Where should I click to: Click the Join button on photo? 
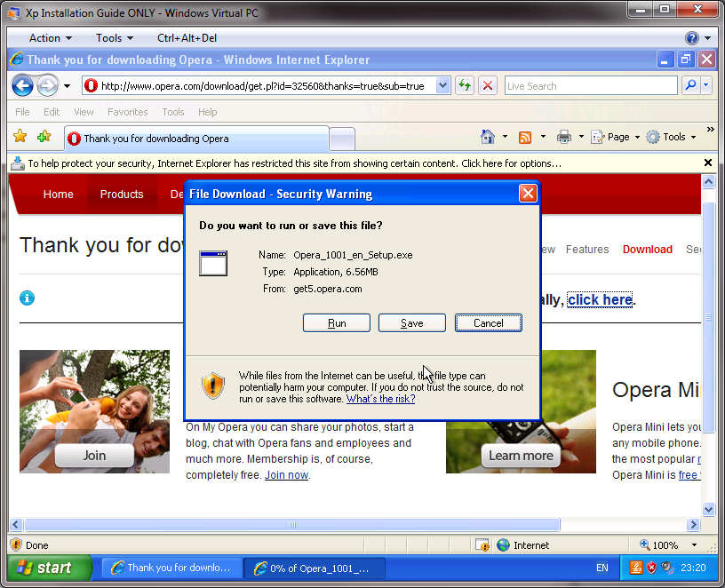tap(94, 456)
